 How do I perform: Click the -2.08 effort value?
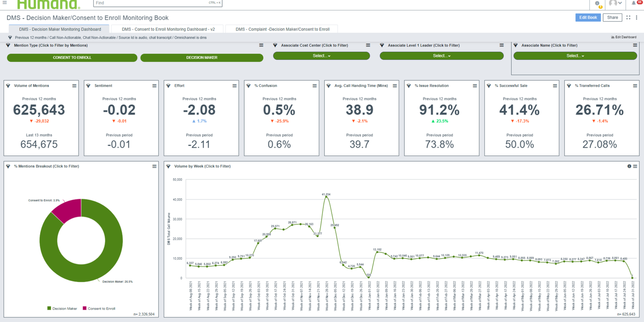tap(199, 110)
